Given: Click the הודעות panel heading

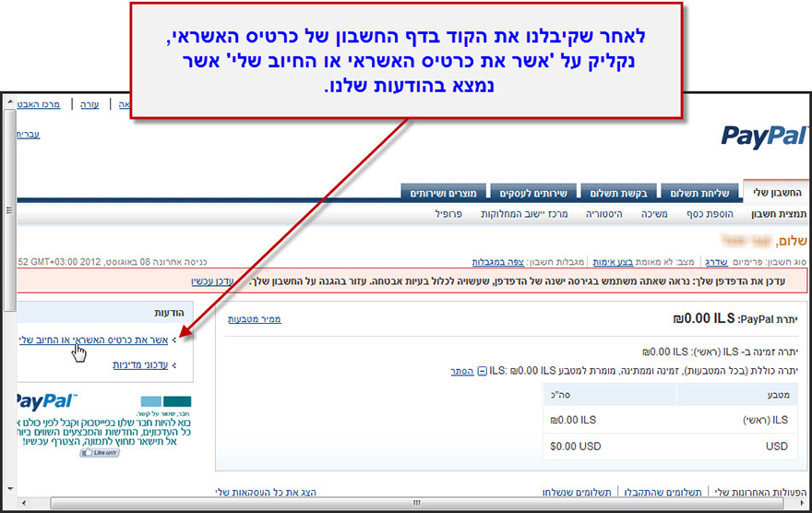Looking at the screenshot, I should click(x=169, y=313).
